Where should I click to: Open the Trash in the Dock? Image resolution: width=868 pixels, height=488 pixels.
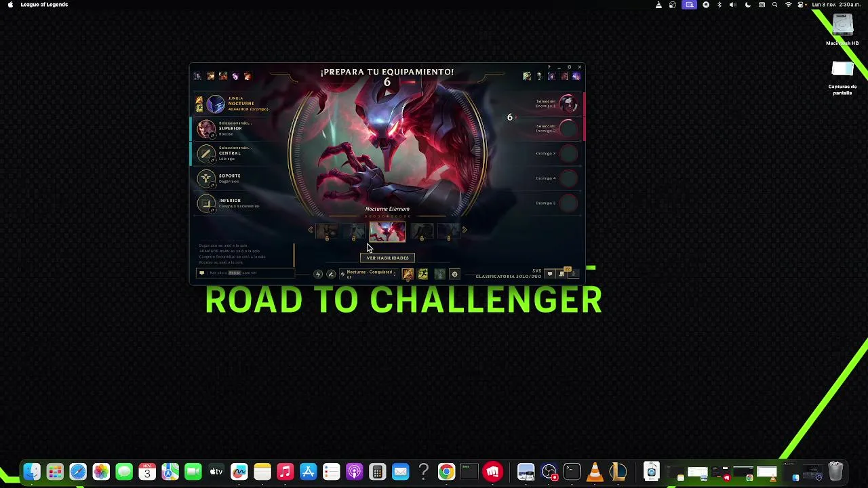[835, 472]
